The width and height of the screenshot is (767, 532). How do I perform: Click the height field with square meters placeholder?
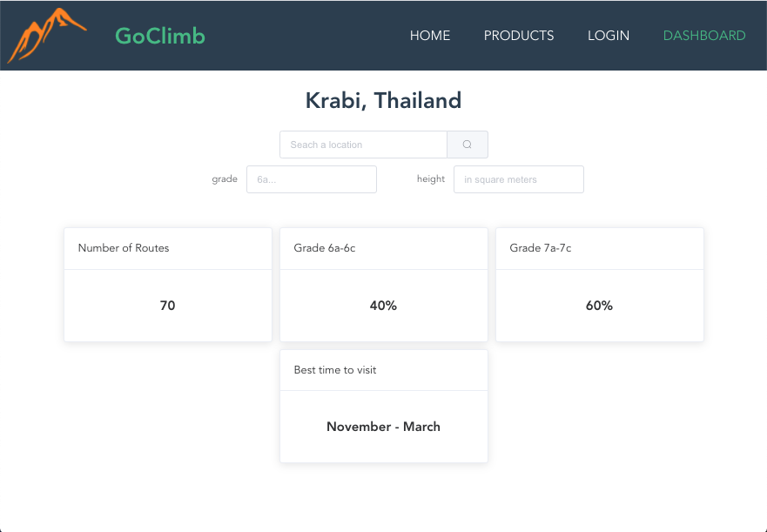coord(518,178)
